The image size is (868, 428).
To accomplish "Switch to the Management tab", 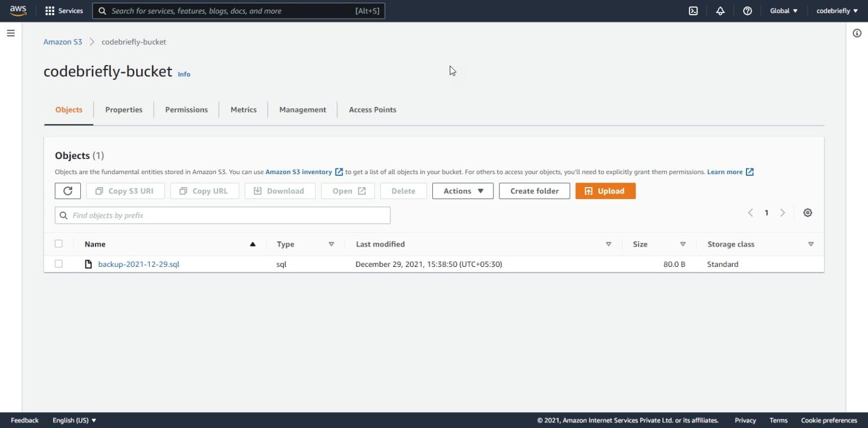I will tap(302, 109).
